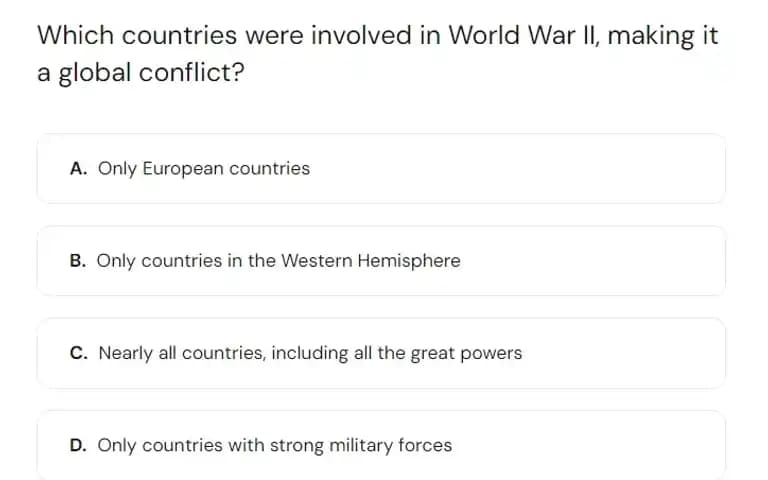This screenshot has width=768, height=480.
Task: Click the bold letter C. label
Action: (x=79, y=353)
